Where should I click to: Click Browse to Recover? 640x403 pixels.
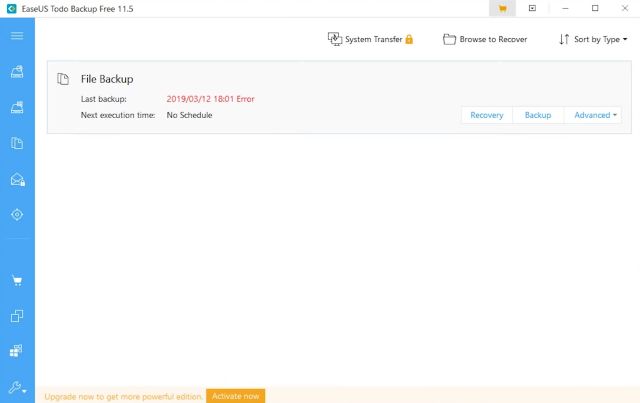click(x=485, y=39)
